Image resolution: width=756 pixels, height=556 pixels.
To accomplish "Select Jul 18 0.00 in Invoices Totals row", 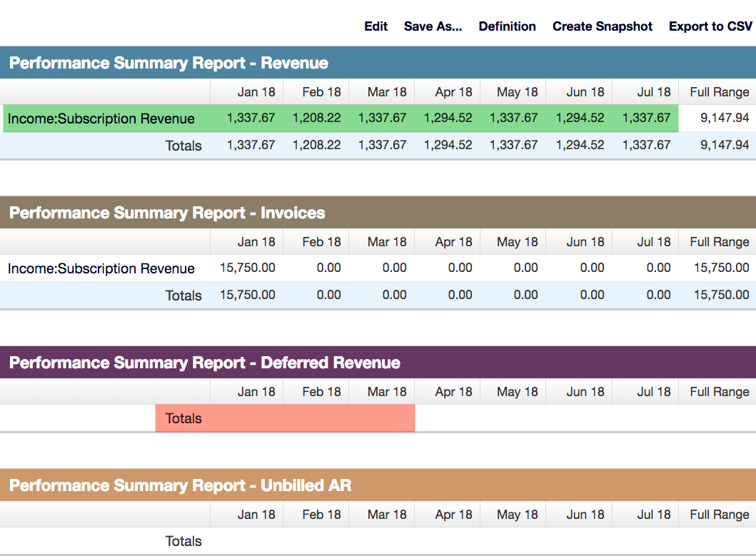I will coord(659,295).
